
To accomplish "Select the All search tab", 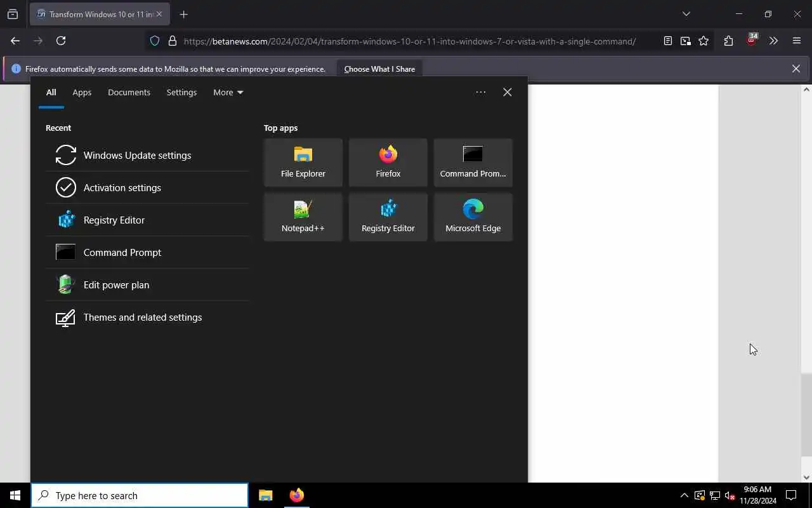I will [51, 92].
